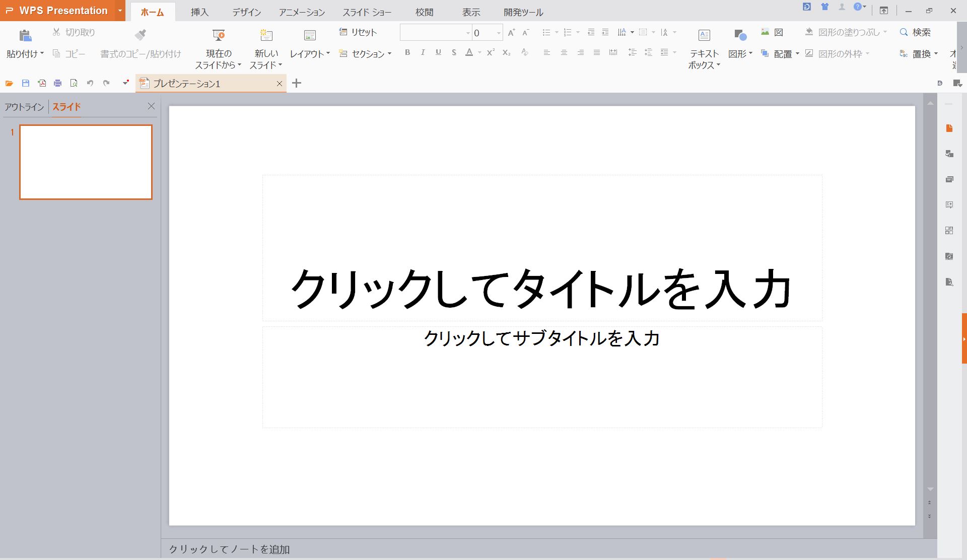Screen dimensions: 967x560
Task: Open print preview from quick access toolbar
Action: pyautogui.click(x=73, y=83)
